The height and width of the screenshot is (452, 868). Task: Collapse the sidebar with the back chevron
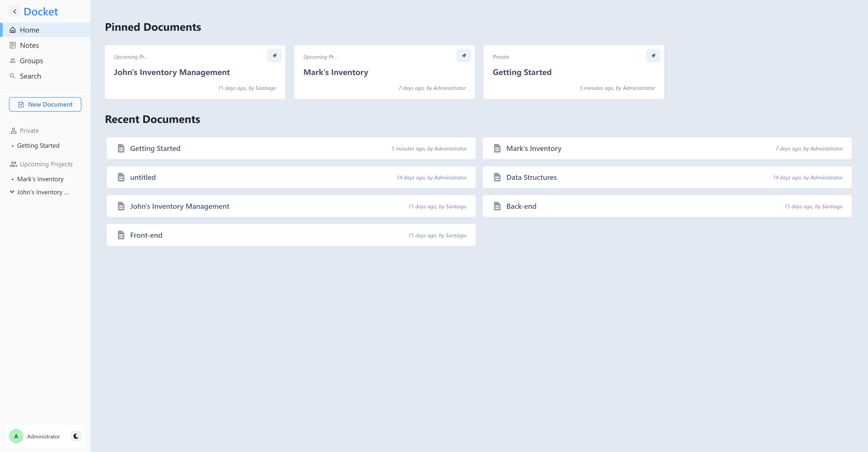pyautogui.click(x=14, y=11)
